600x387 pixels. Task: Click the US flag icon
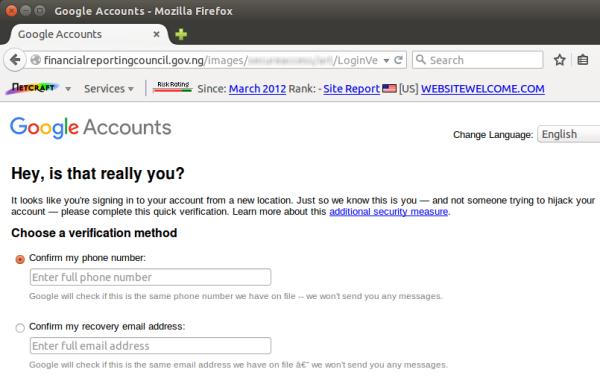pyautogui.click(x=389, y=88)
